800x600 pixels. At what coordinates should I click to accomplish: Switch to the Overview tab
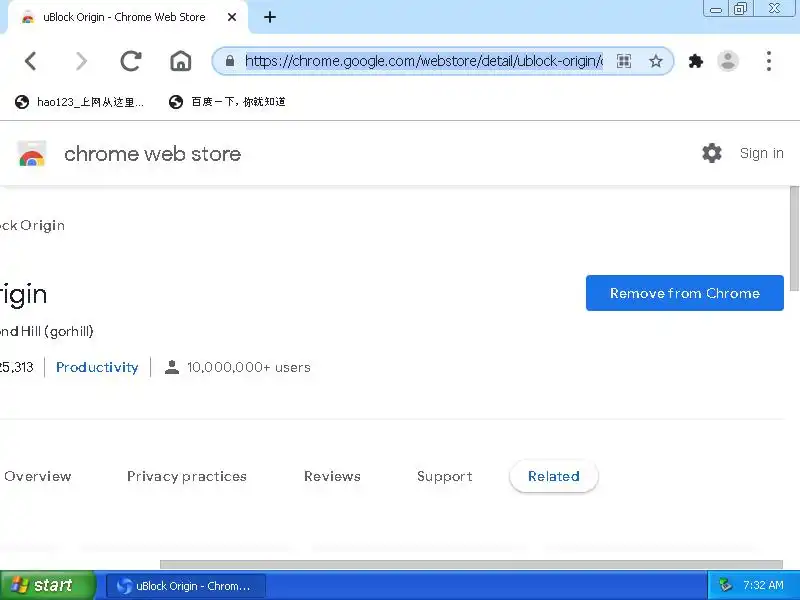pos(38,476)
